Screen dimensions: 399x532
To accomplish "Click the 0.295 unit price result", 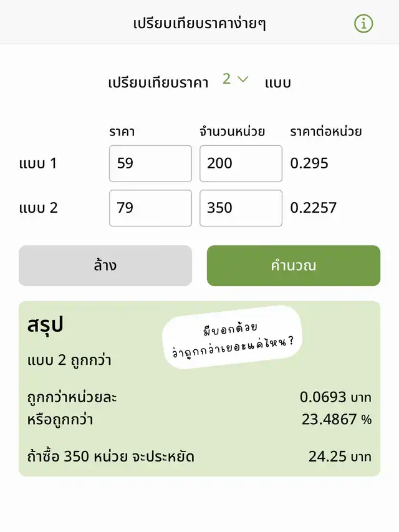I will point(309,163).
